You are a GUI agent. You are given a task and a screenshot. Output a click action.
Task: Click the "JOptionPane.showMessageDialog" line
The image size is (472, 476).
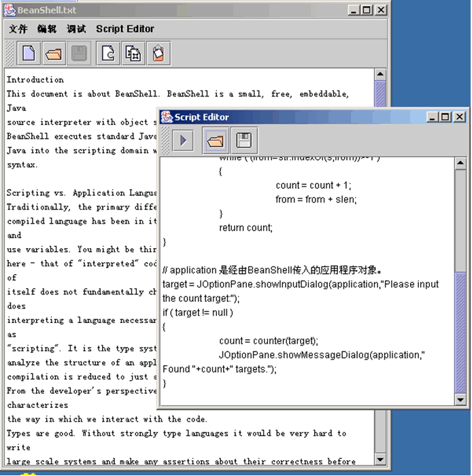pos(322,355)
